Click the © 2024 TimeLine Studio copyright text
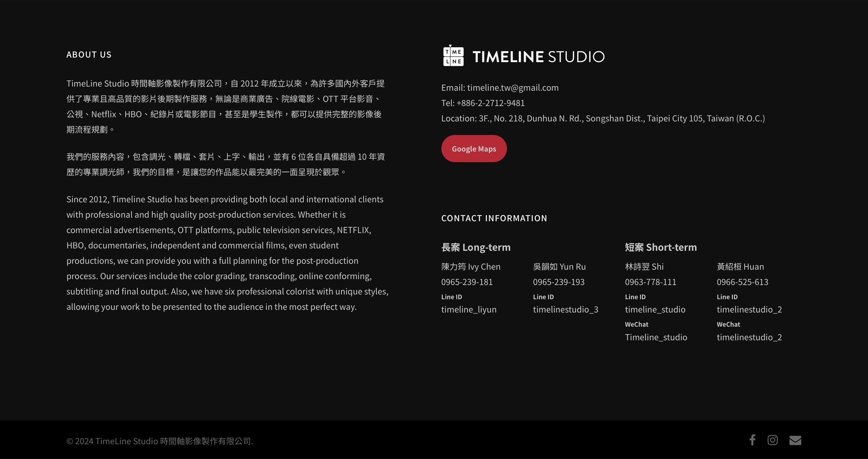The image size is (868, 459). pyautogui.click(x=160, y=441)
